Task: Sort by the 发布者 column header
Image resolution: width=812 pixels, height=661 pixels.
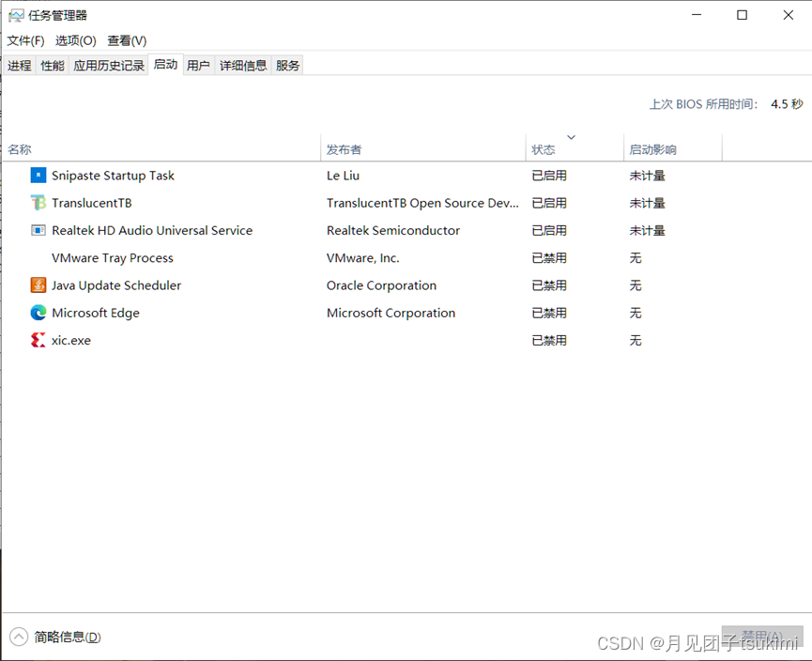Action: [423, 149]
